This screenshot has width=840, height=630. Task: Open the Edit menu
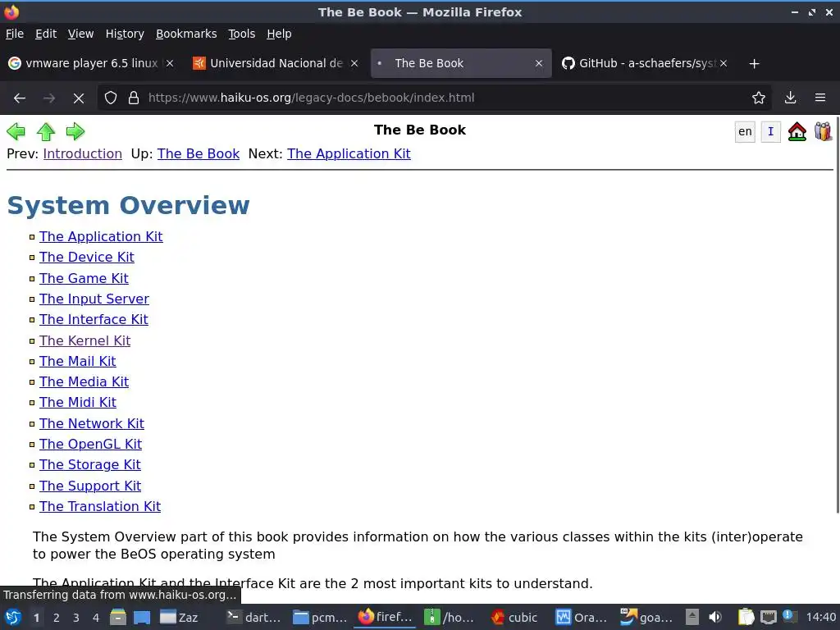pos(46,34)
